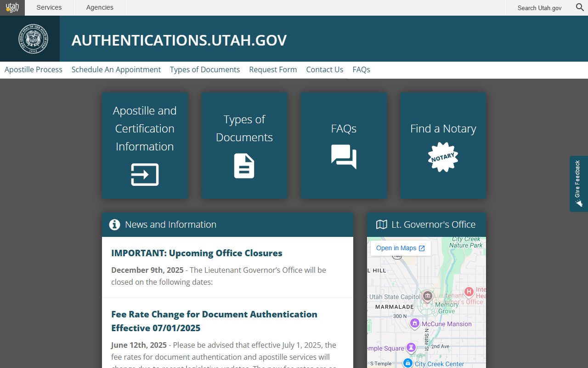Open the Services menu in top bar
The height and width of the screenshot is (368, 588).
(49, 7)
